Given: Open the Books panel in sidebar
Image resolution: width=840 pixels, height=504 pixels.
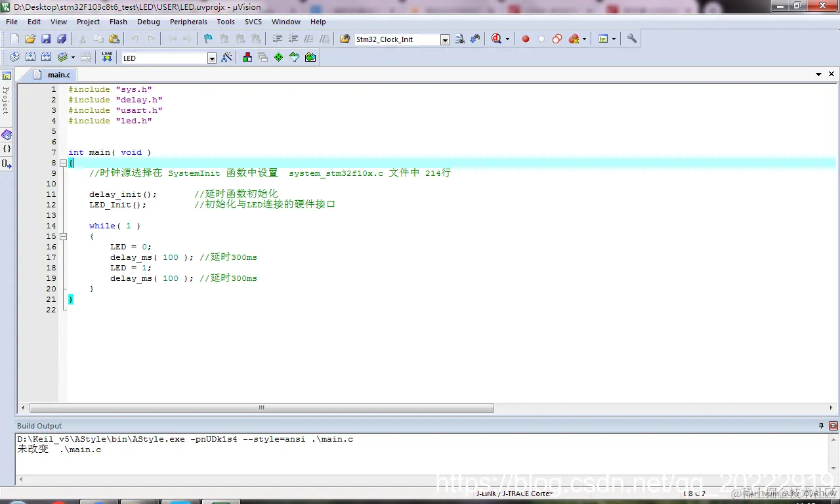Looking at the screenshot, I should (7, 135).
